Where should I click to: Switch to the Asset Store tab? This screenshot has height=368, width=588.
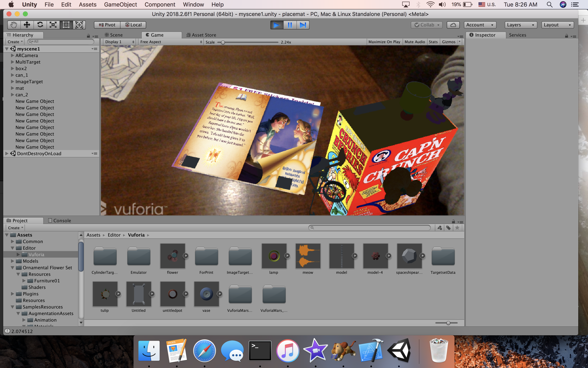point(201,35)
